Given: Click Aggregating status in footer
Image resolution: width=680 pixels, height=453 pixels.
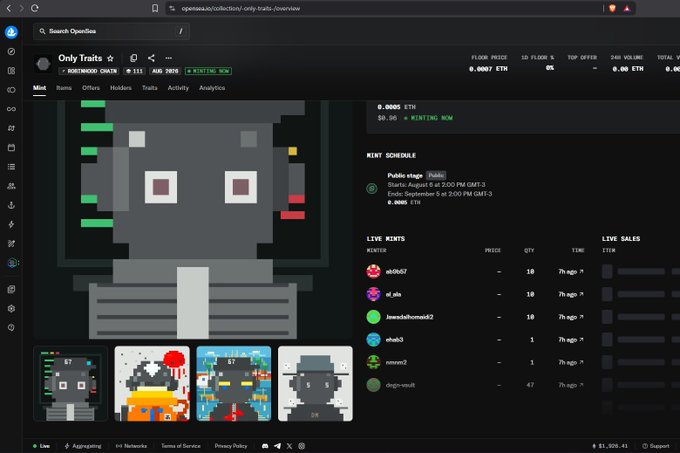Looking at the screenshot, I should pos(83,446).
